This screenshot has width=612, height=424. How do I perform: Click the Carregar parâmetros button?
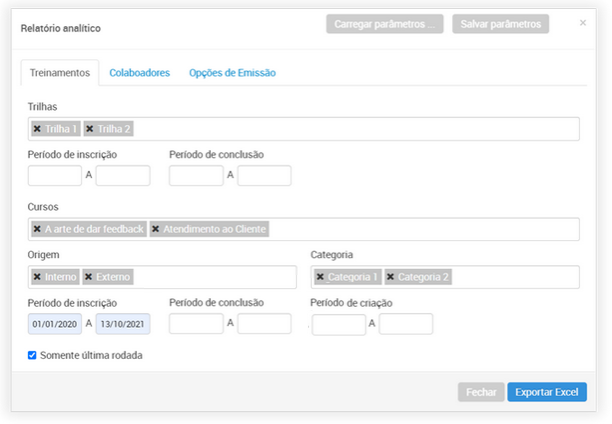click(385, 24)
